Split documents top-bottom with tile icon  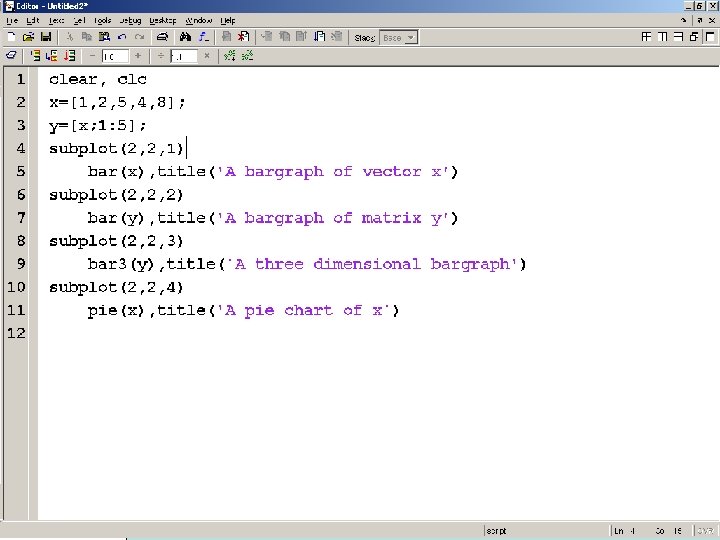pyautogui.click(x=678, y=37)
